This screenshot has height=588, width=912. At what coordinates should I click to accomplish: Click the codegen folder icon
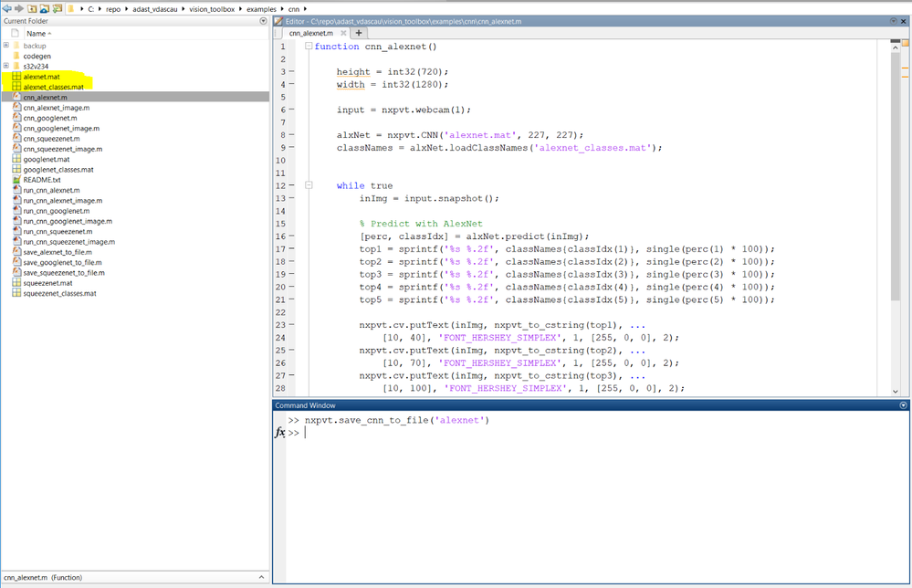coord(16,56)
